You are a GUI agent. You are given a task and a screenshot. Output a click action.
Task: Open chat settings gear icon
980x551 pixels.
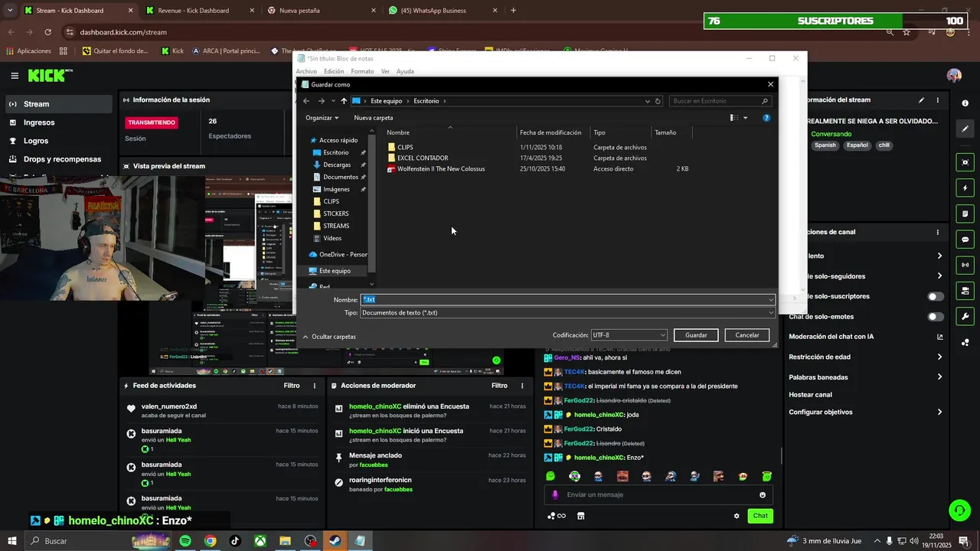pyautogui.click(x=737, y=516)
